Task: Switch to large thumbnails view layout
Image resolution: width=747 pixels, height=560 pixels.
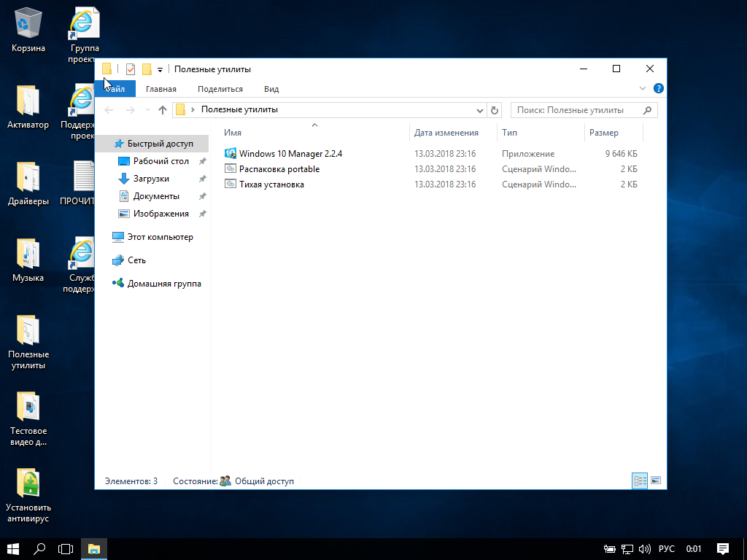Action: click(655, 481)
